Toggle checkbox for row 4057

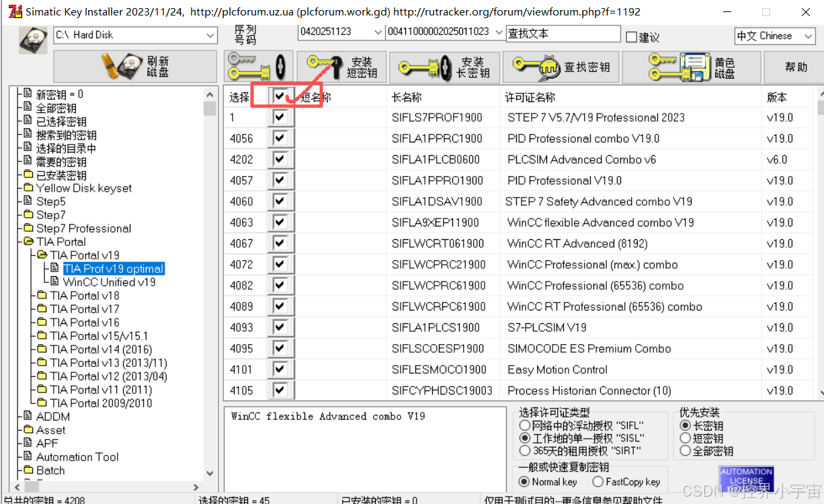click(280, 180)
